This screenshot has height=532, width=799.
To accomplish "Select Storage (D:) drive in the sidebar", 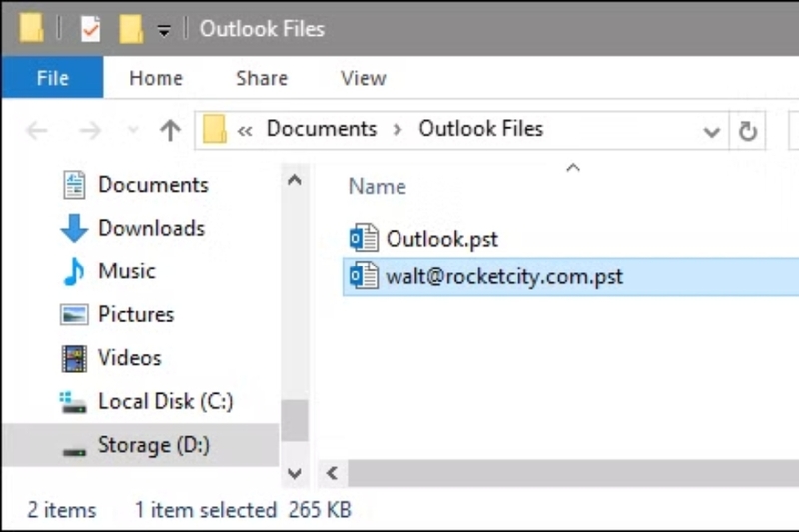I will pyautogui.click(x=153, y=445).
